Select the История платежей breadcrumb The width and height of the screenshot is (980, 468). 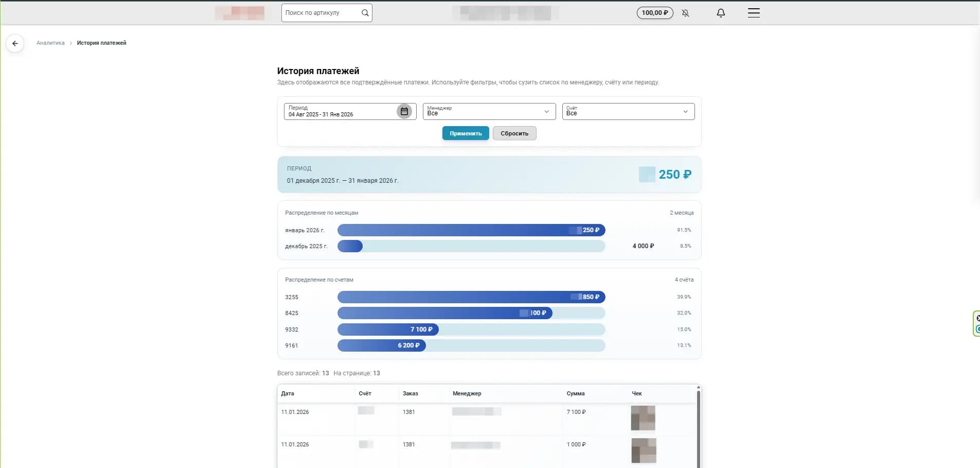click(x=101, y=43)
